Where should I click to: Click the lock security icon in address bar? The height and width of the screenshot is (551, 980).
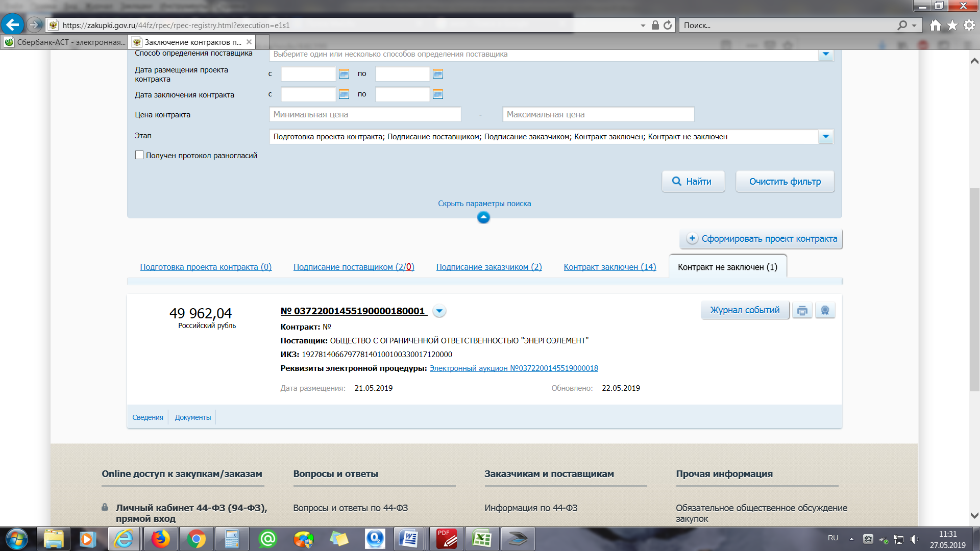point(655,25)
